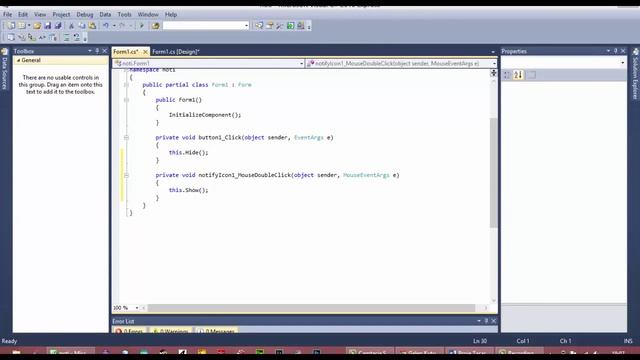
Task: Toggle Categorized view in Properties panel
Action: (x=507, y=75)
